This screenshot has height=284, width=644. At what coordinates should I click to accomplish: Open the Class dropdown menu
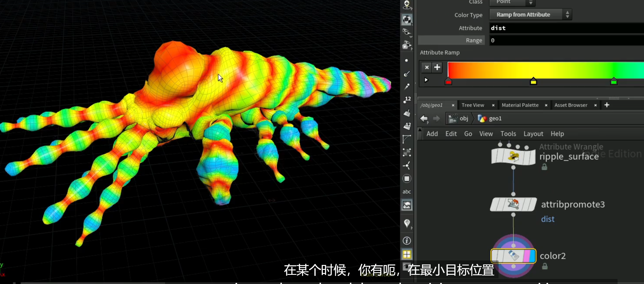[512, 2]
